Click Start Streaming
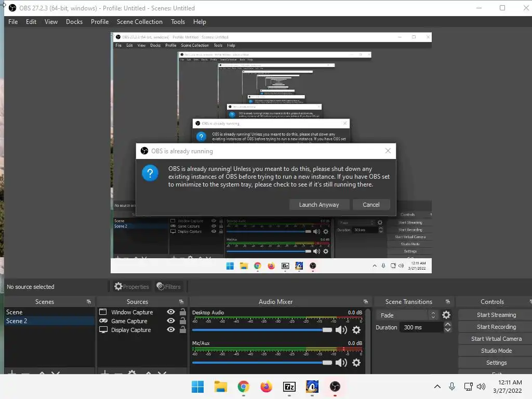This screenshot has width=532, height=399. pos(496,315)
